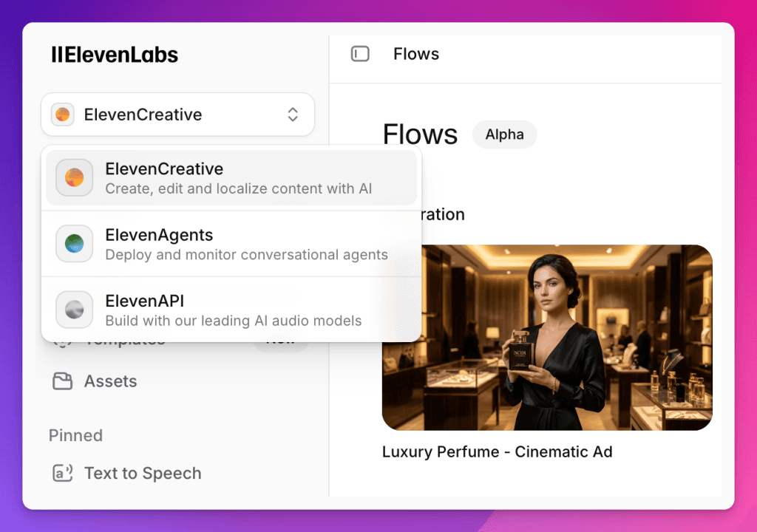The height and width of the screenshot is (532, 757).
Task: Select ElevenAPI from the dropdown menu
Action: (231, 310)
